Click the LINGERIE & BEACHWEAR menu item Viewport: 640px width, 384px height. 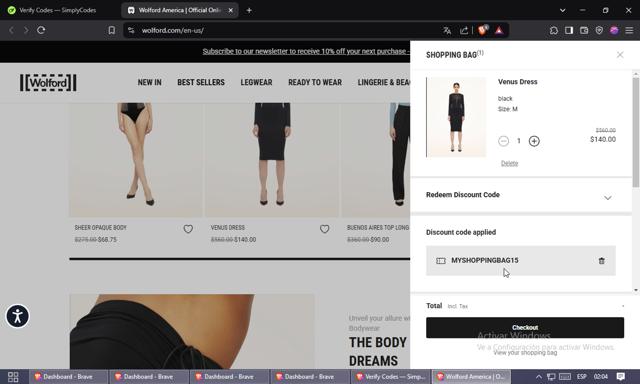pos(384,82)
